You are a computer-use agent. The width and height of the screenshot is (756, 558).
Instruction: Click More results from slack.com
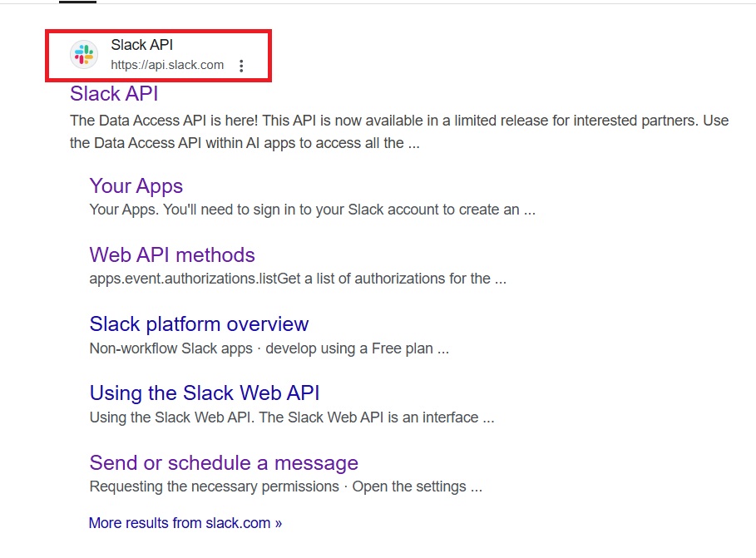tap(185, 523)
